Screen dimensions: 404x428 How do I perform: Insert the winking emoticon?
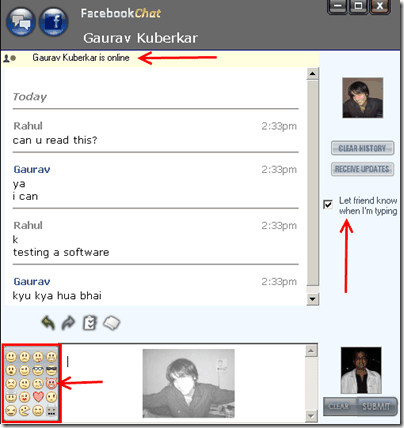[24, 370]
